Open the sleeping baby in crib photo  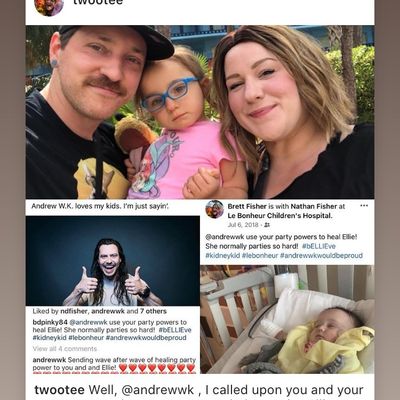pyautogui.click(x=287, y=319)
